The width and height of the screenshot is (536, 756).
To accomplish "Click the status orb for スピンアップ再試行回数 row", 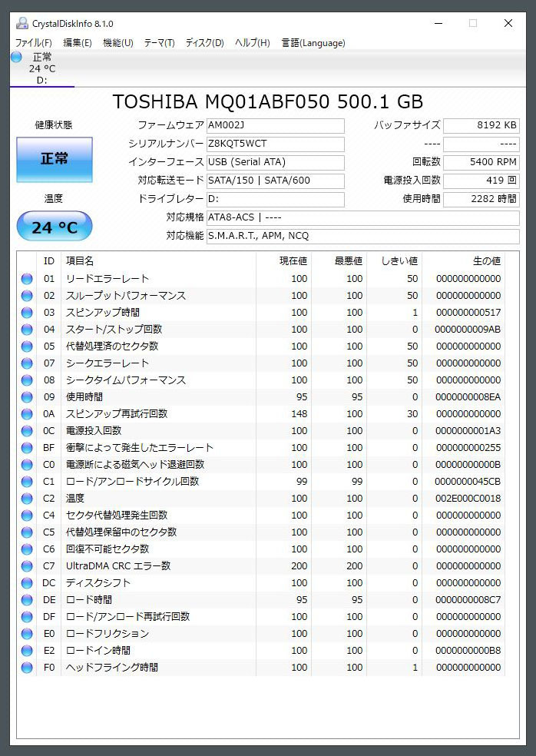I will pos(27,413).
